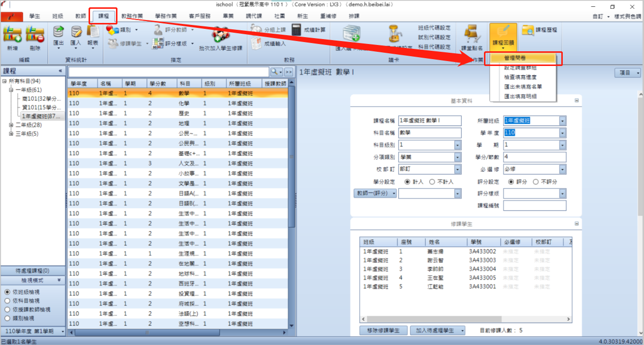Switch to the 學生 ribbon tab

click(35, 16)
